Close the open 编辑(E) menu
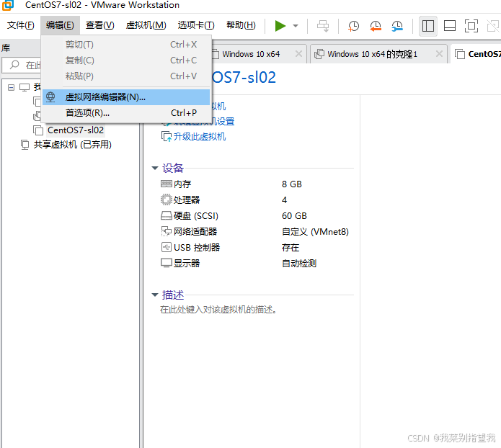 coord(60,25)
